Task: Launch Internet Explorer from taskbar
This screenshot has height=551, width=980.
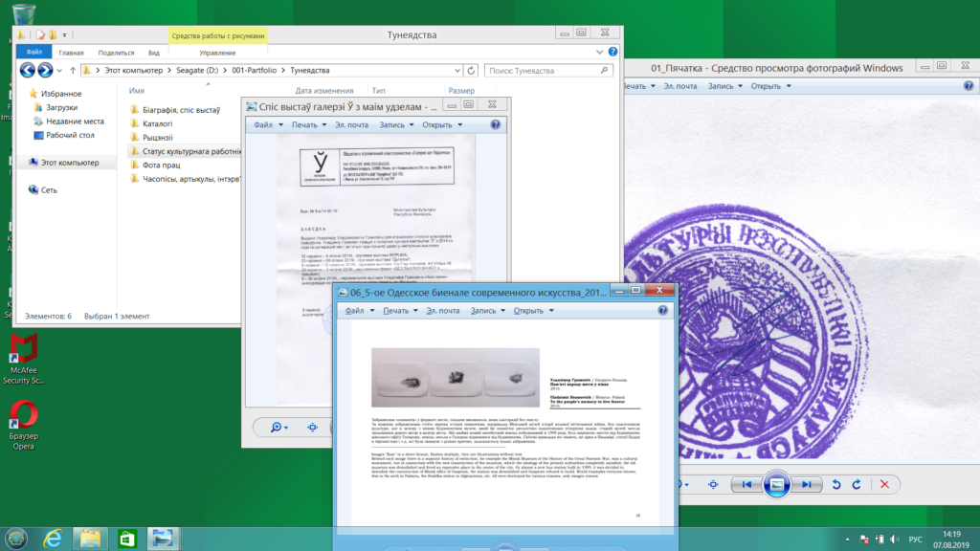Action: coord(53,539)
